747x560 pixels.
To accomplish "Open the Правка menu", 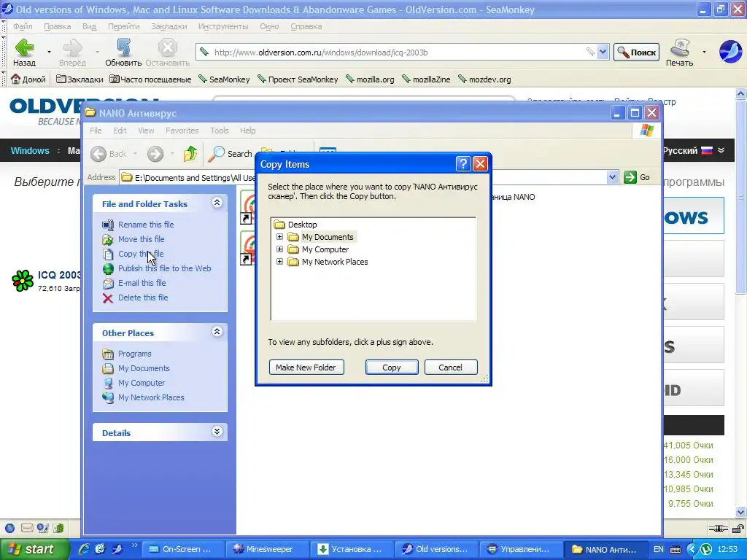I will point(57,26).
